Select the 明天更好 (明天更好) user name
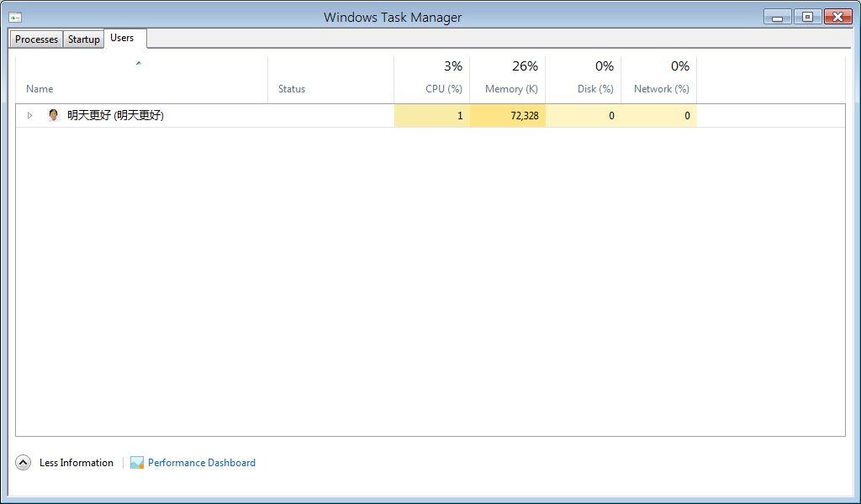The width and height of the screenshot is (861, 504). [x=115, y=115]
